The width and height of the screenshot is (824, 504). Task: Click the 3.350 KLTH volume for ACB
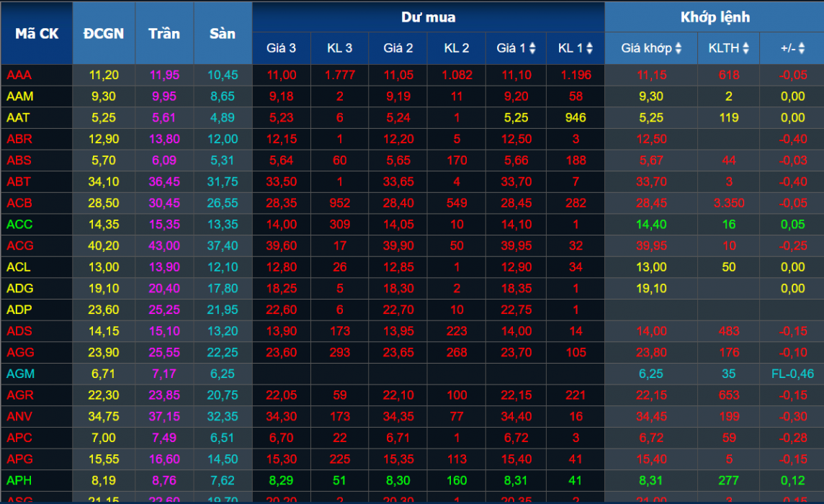point(729,203)
